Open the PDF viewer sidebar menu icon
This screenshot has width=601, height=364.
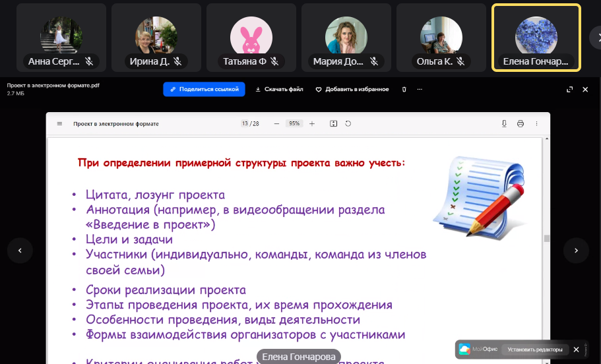pyautogui.click(x=59, y=123)
